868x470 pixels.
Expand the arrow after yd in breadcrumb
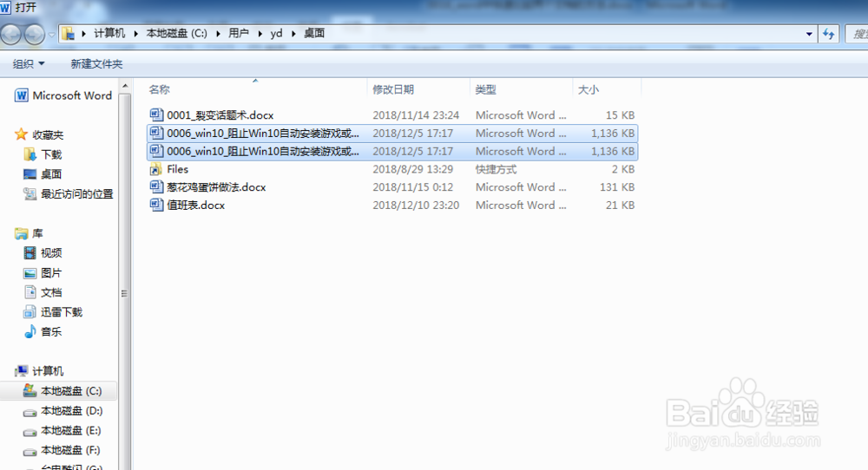[x=293, y=34]
